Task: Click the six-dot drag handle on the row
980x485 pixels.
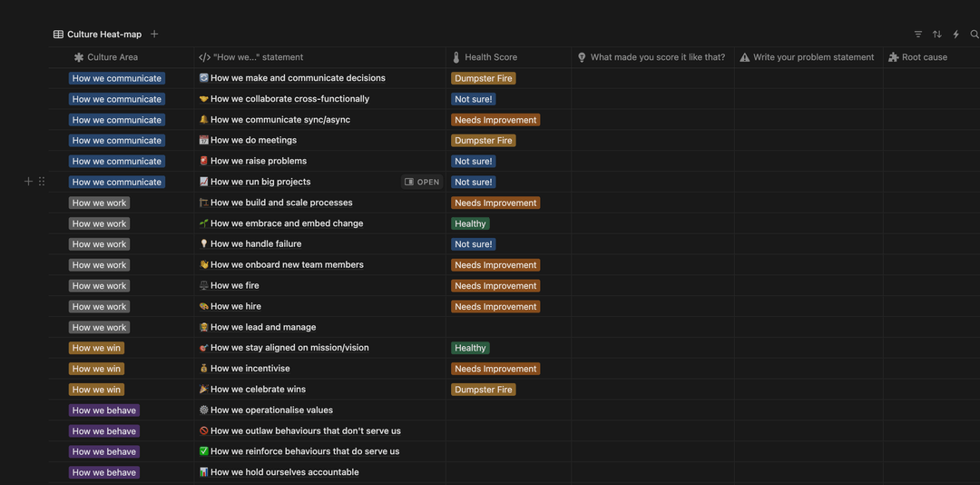Action: point(42,182)
